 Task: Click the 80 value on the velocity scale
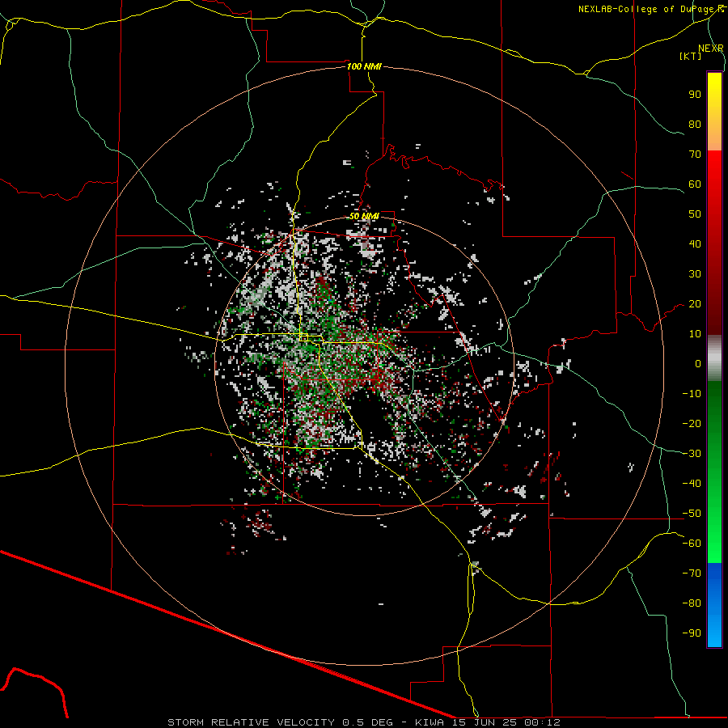tap(695, 125)
